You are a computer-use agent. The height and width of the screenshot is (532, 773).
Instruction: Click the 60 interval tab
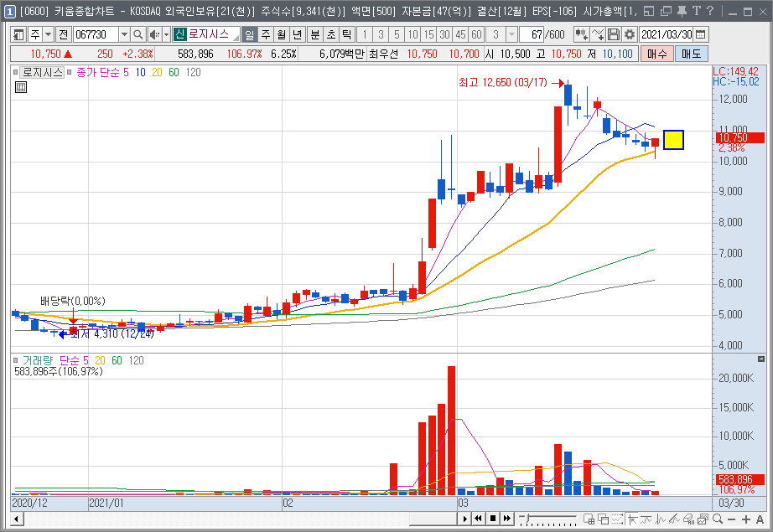[x=477, y=34]
